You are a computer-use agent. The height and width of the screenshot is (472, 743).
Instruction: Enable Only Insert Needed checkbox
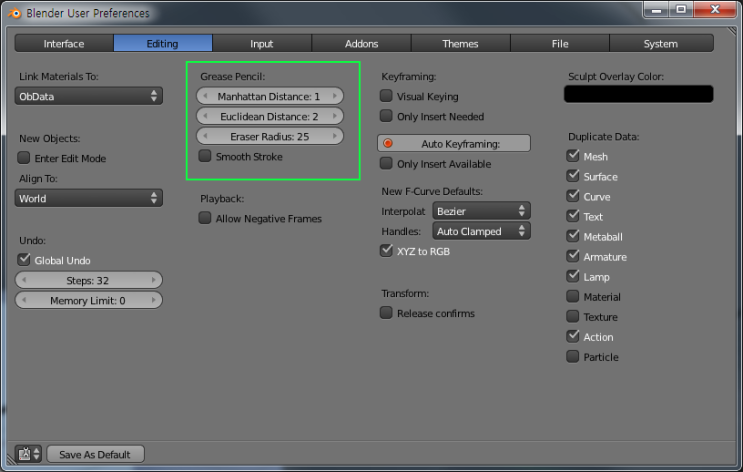pos(386,116)
